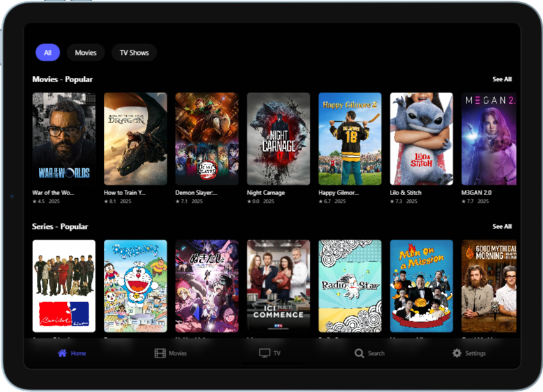
Task: Open the M3GAN 2.0 poster
Action: click(489, 139)
